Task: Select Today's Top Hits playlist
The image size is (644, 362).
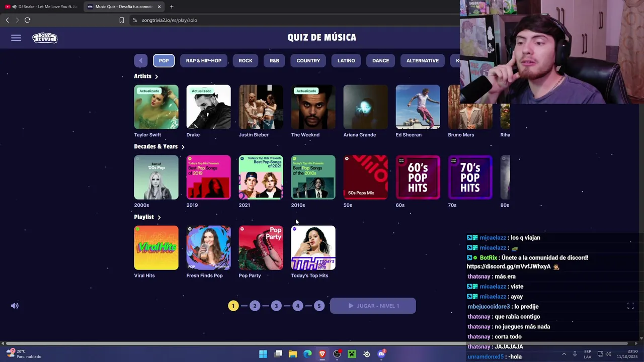Action: coord(313,248)
